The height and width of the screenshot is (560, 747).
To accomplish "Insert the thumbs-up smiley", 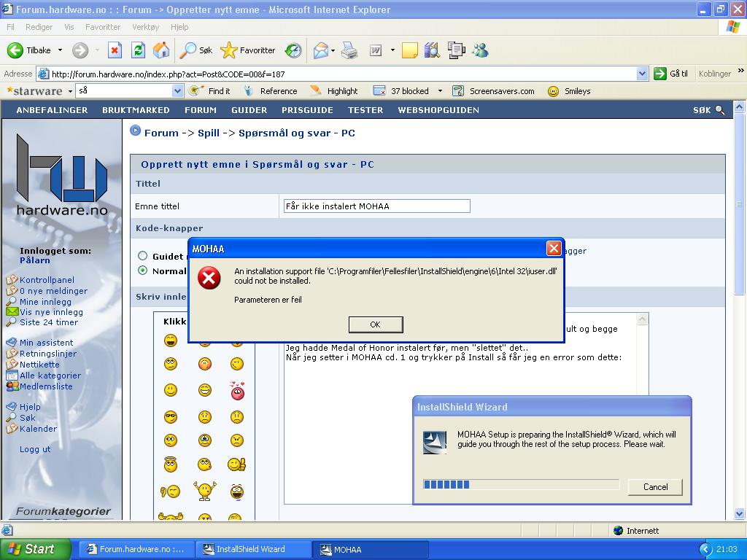I will [236, 464].
